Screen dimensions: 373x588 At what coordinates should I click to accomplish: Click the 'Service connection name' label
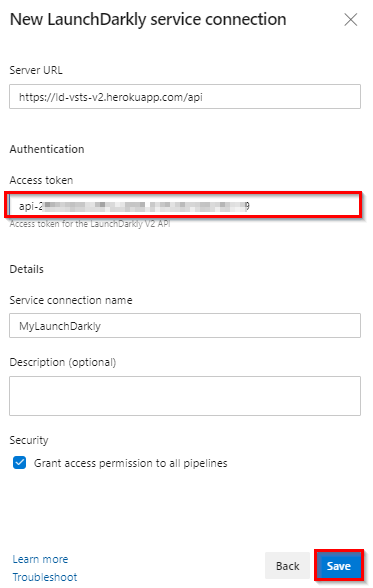[x=71, y=300]
